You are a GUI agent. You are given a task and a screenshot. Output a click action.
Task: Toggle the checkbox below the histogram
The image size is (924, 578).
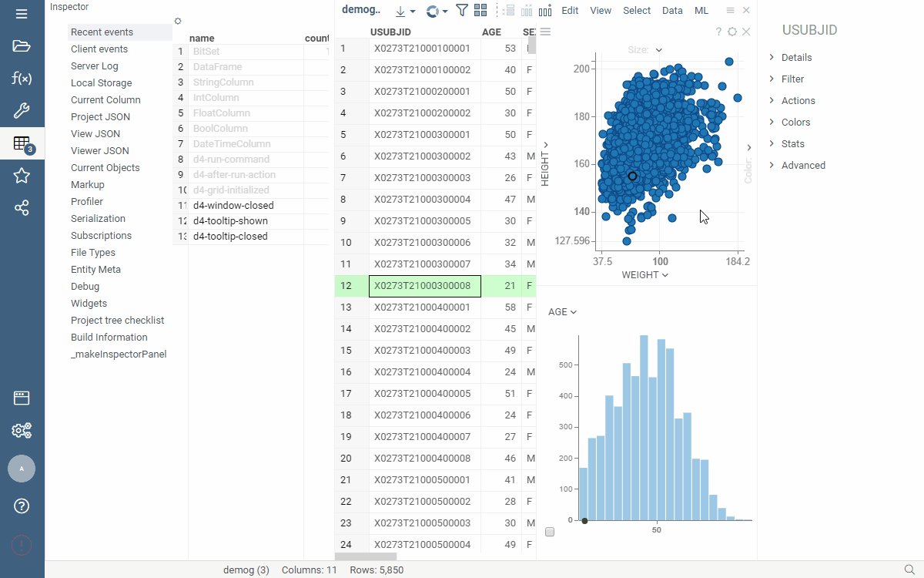click(550, 532)
